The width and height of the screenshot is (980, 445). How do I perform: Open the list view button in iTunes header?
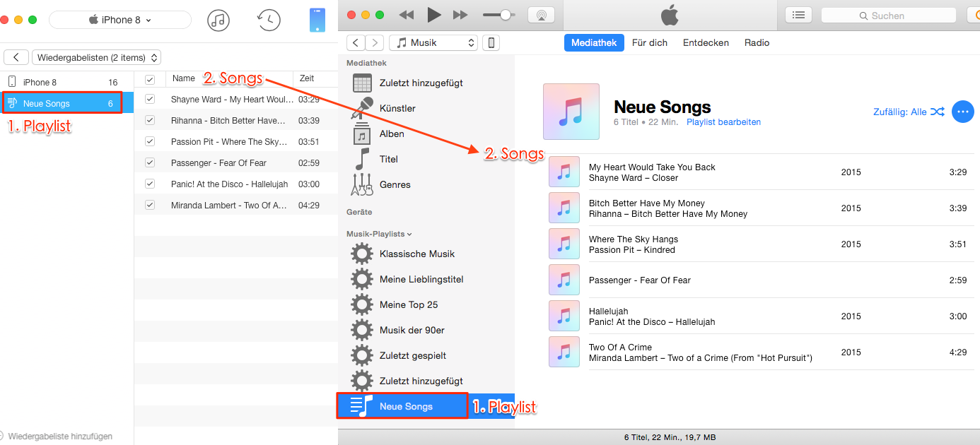(x=798, y=15)
